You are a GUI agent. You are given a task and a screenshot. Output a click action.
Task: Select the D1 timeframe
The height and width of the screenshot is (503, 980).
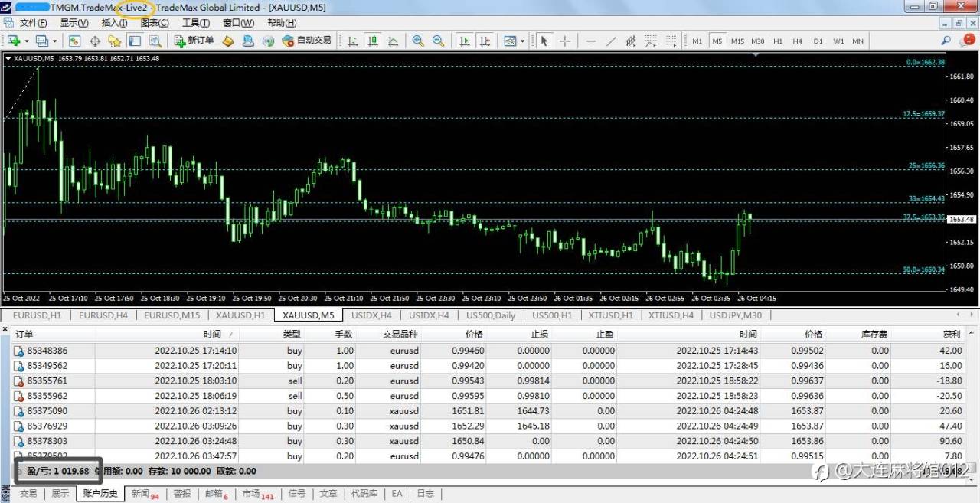(818, 41)
